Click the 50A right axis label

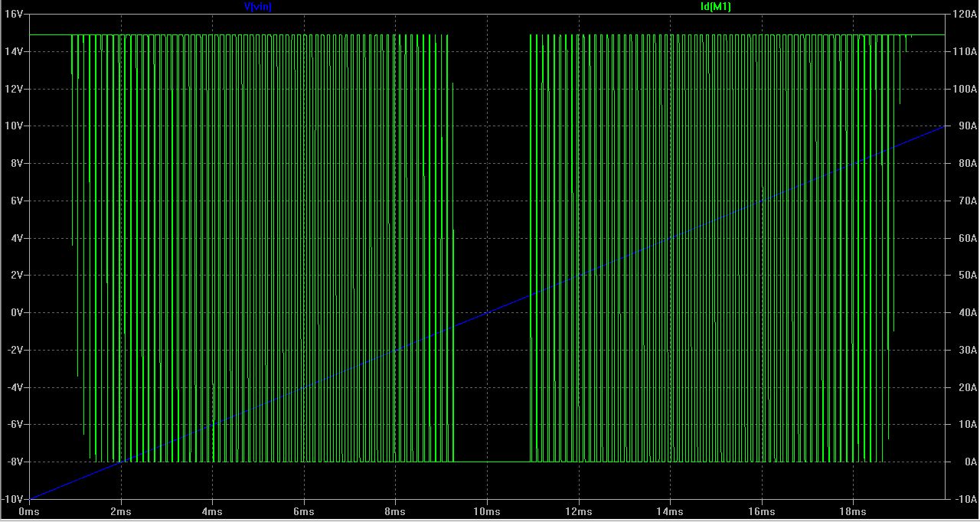click(x=968, y=275)
